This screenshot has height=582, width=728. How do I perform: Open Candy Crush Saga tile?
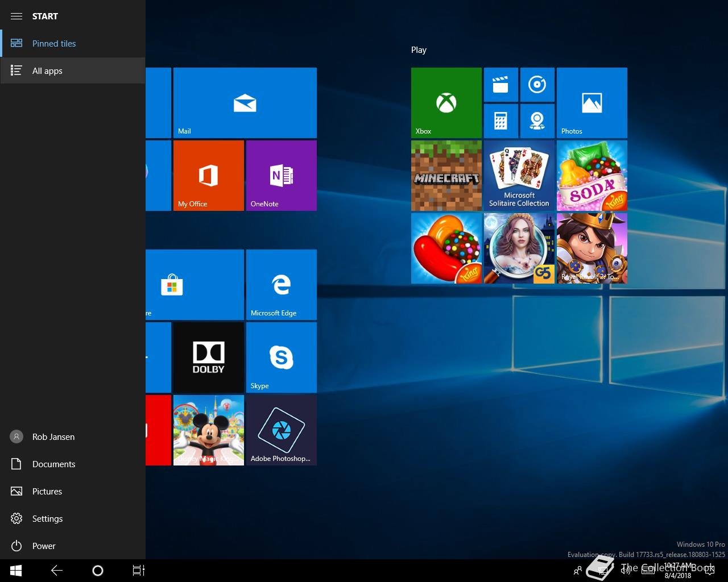coord(446,248)
